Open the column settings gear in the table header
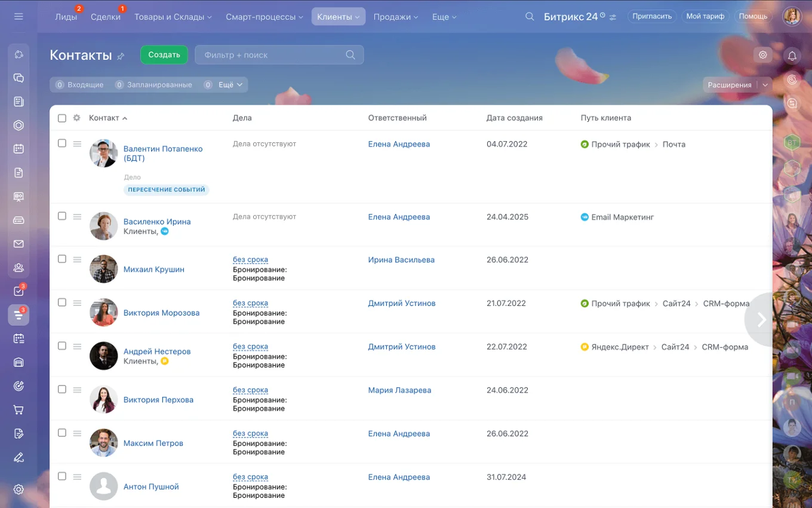The height and width of the screenshot is (508, 812). pos(76,118)
